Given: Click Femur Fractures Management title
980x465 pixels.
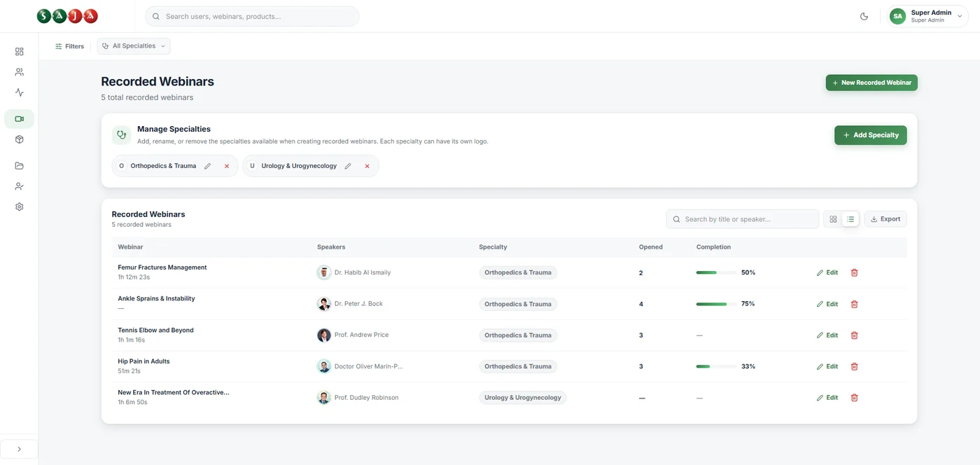Looking at the screenshot, I should click(x=162, y=268).
